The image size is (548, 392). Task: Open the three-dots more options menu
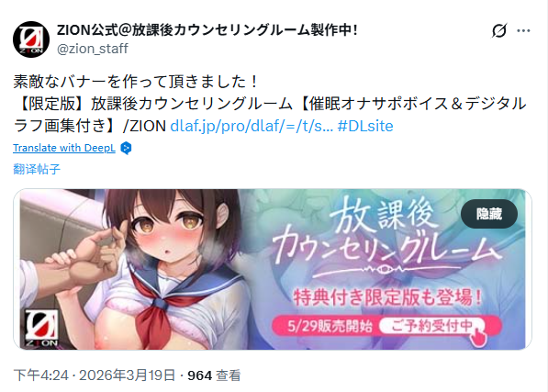pyautogui.click(x=523, y=30)
